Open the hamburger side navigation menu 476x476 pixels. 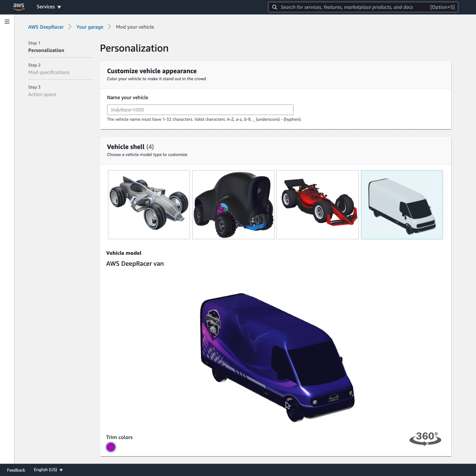pos(7,22)
